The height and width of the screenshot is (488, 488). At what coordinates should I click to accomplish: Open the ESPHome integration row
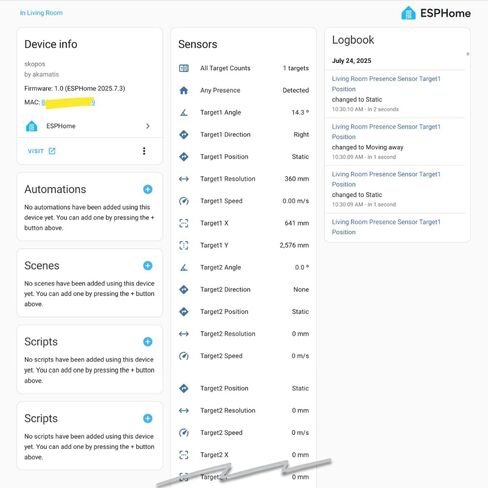pos(89,126)
